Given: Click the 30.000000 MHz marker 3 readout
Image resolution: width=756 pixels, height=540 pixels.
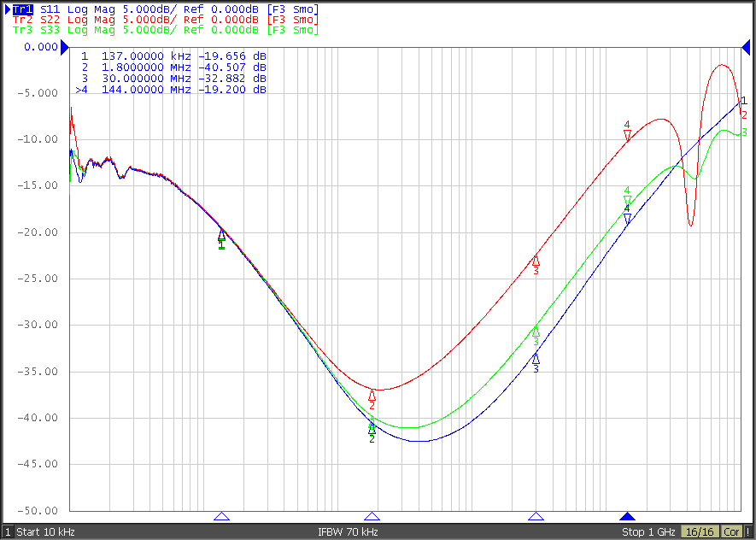Looking at the screenshot, I should coord(173,79).
